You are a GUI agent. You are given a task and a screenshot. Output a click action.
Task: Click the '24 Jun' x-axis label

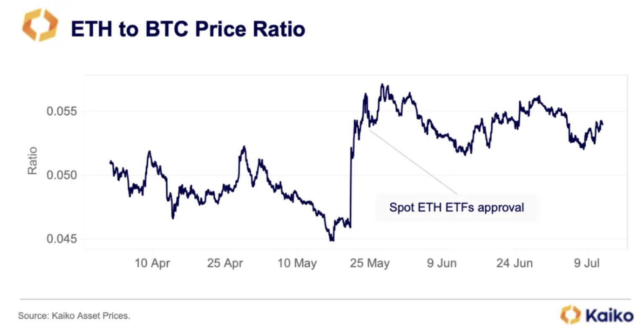pyautogui.click(x=515, y=264)
